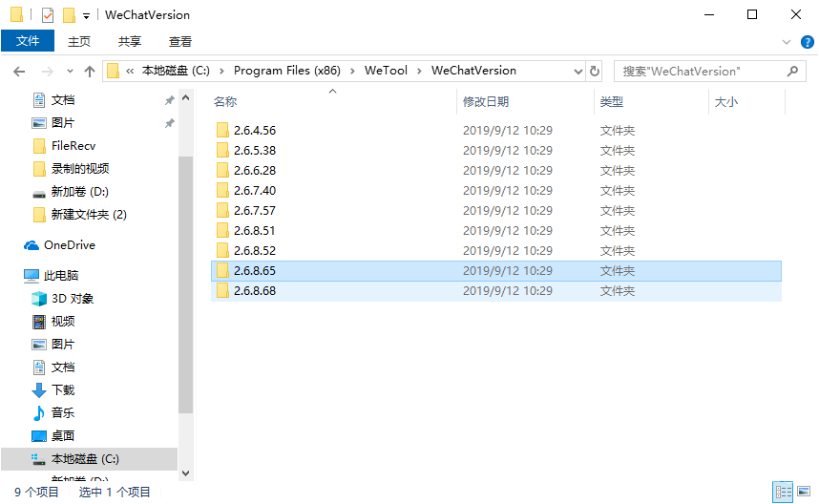Viewport: 819px width, 504px height.
Task: Open the recent locations dropdown arrow
Action: [70, 72]
